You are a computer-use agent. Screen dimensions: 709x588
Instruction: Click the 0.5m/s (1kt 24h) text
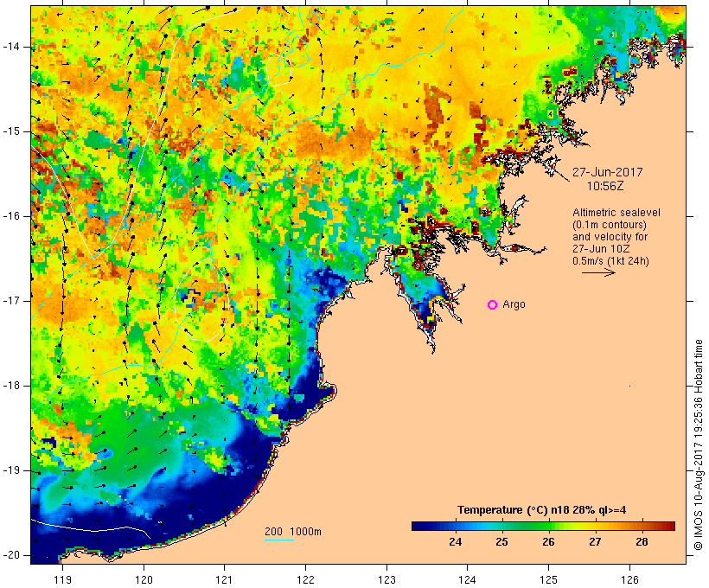click(x=610, y=261)
